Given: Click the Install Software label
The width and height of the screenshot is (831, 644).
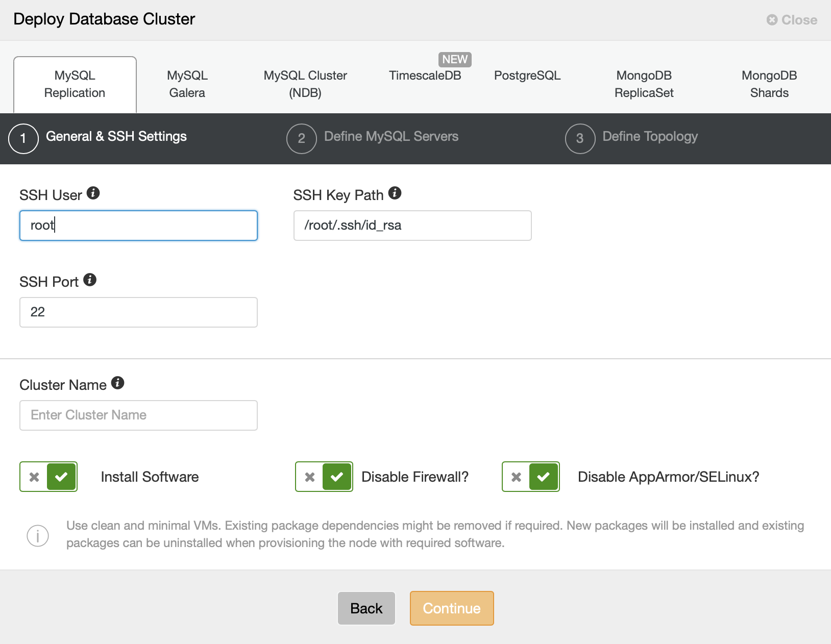Looking at the screenshot, I should point(150,477).
